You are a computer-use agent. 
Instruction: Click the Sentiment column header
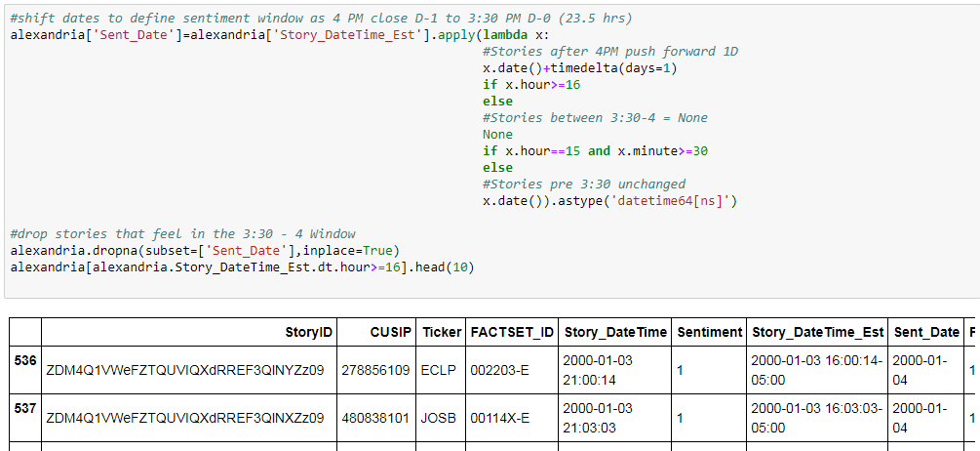tap(709, 332)
